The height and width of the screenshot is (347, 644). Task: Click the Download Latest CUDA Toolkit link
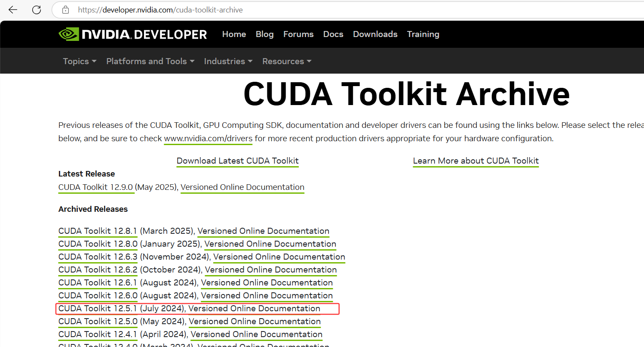tap(237, 161)
